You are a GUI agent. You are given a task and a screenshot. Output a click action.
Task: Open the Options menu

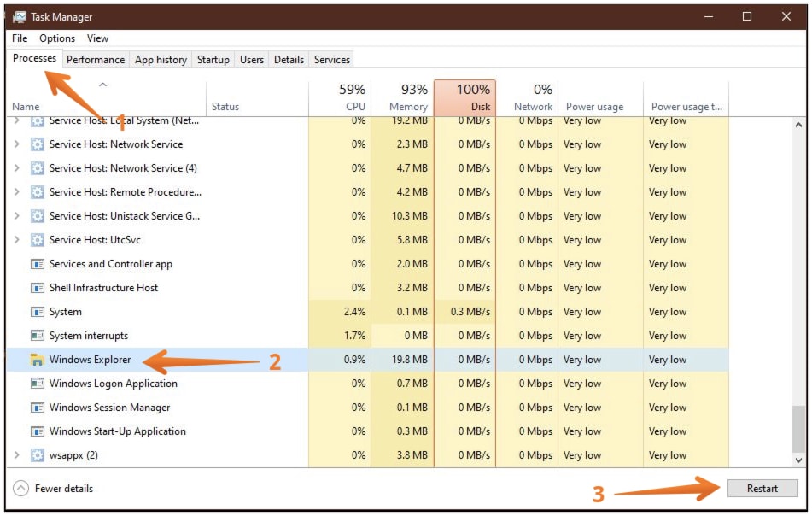[x=56, y=38]
